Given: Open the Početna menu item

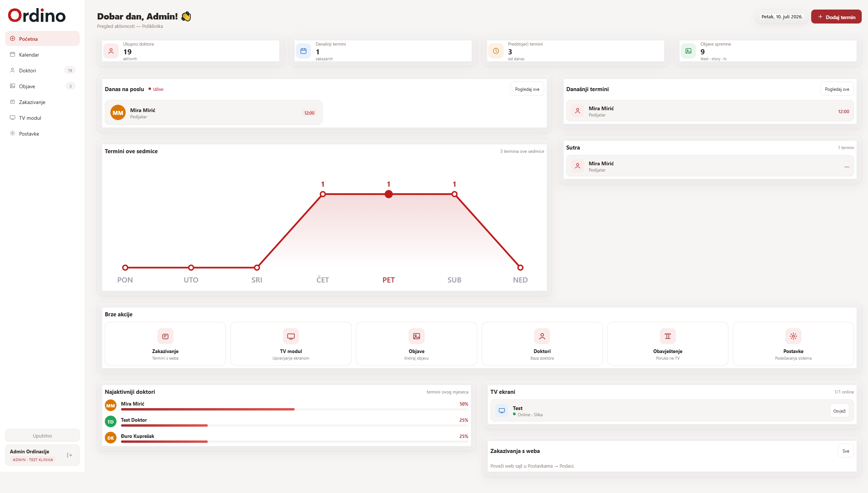Looking at the screenshot, I should tap(42, 39).
